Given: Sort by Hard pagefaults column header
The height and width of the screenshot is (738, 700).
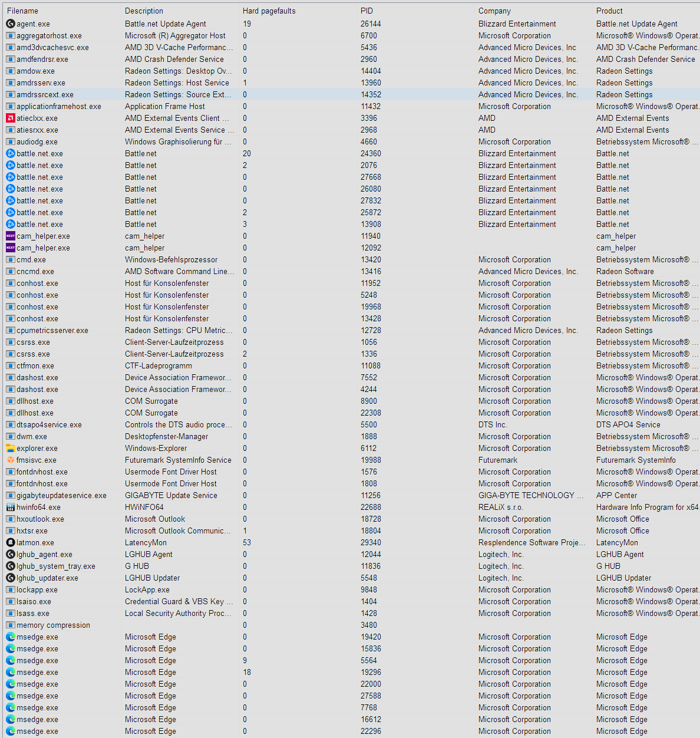Looking at the screenshot, I should (269, 11).
